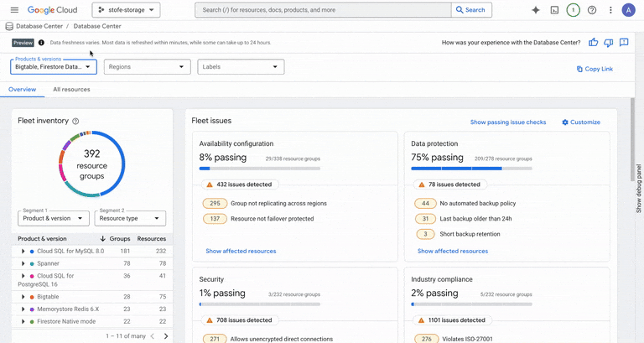Open Products & versions dropdown
Image resolution: width=644 pixels, height=343 pixels.
[54, 67]
